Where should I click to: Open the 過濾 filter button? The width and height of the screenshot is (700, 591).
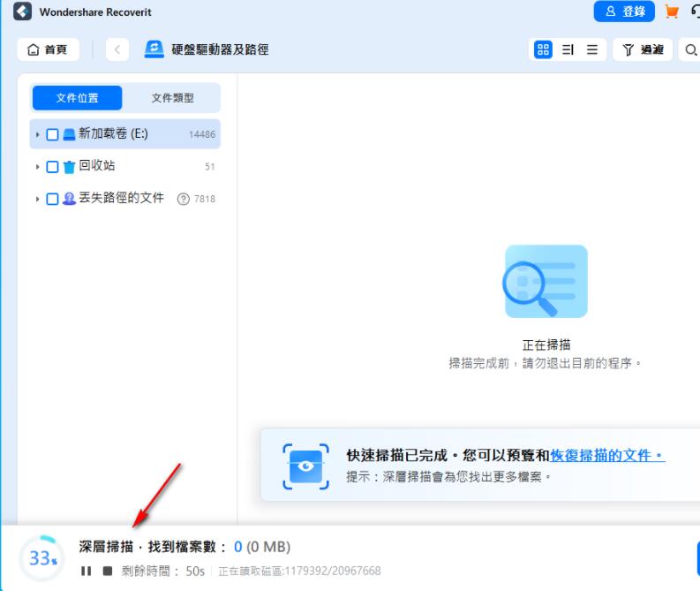pos(643,49)
